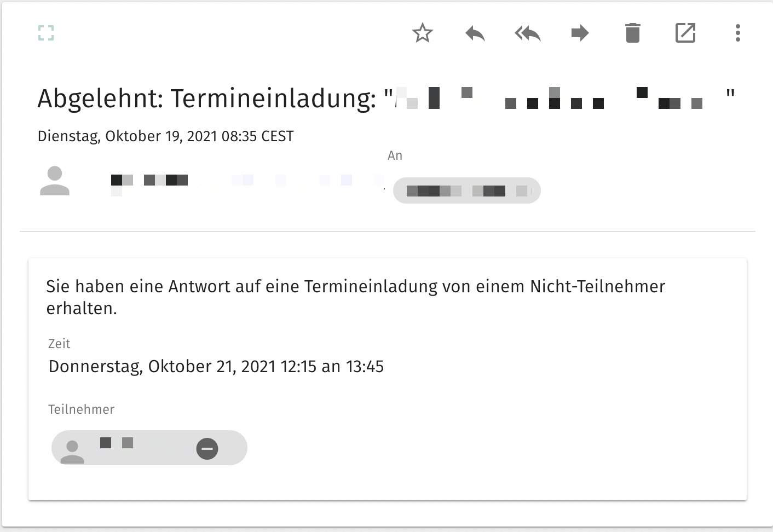Click the "Zeit" field label

coord(59,344)
